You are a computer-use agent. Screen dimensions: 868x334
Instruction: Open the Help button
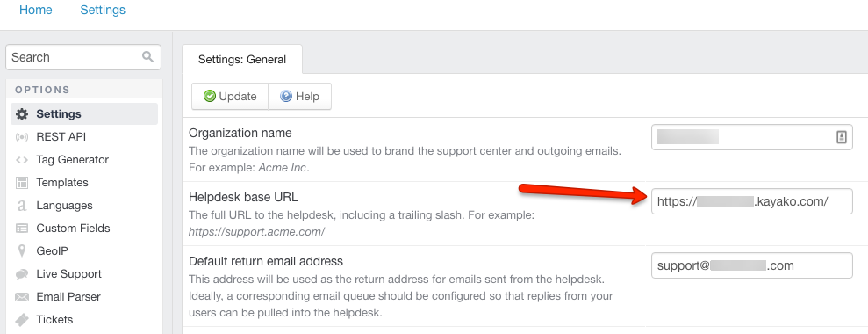point(300,97)
